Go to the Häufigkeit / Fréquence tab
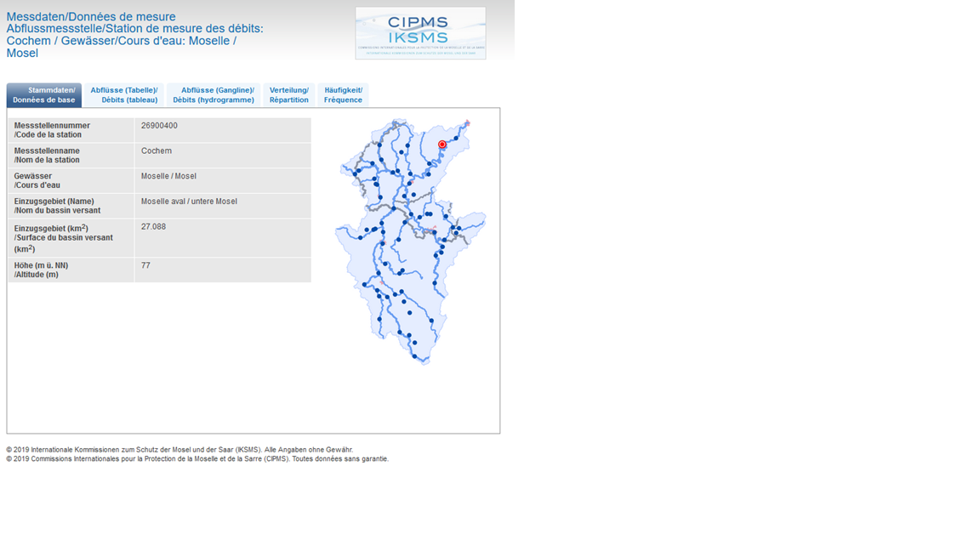The image size is (980, 551). point(343,95)
